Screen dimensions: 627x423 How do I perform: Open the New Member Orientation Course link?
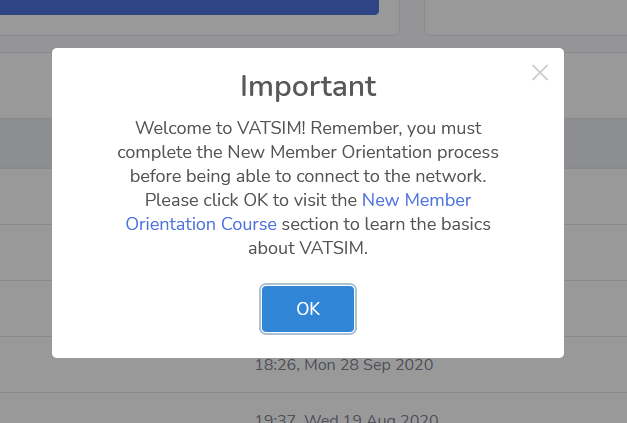click(x=416, y=200)
